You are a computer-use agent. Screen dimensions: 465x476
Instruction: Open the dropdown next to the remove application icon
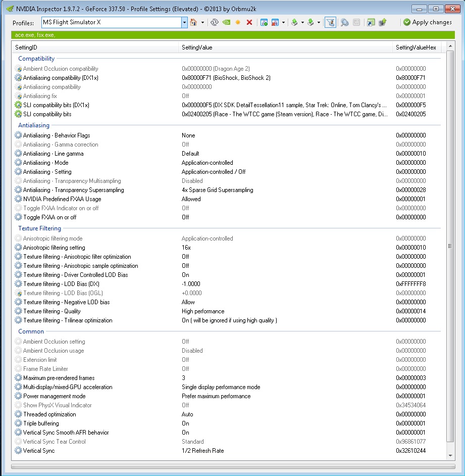283,22
